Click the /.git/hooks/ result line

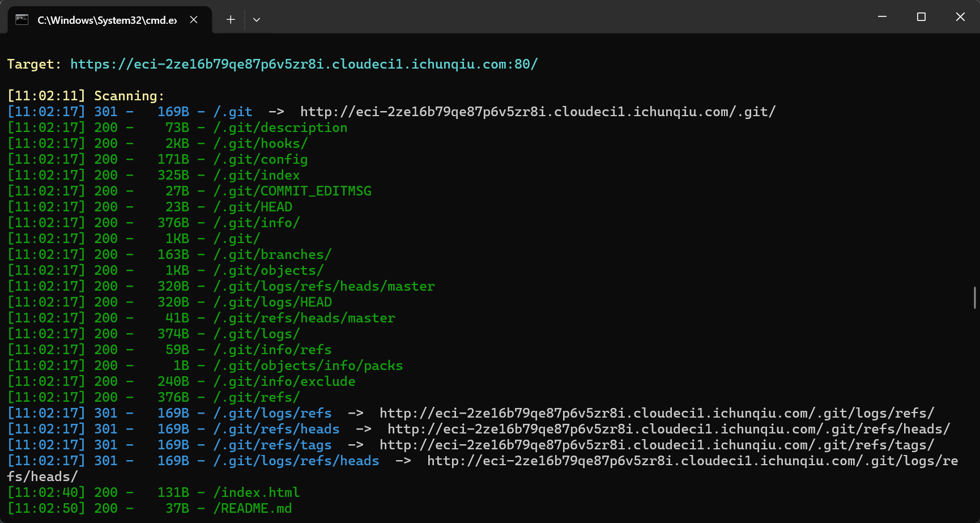157,143
